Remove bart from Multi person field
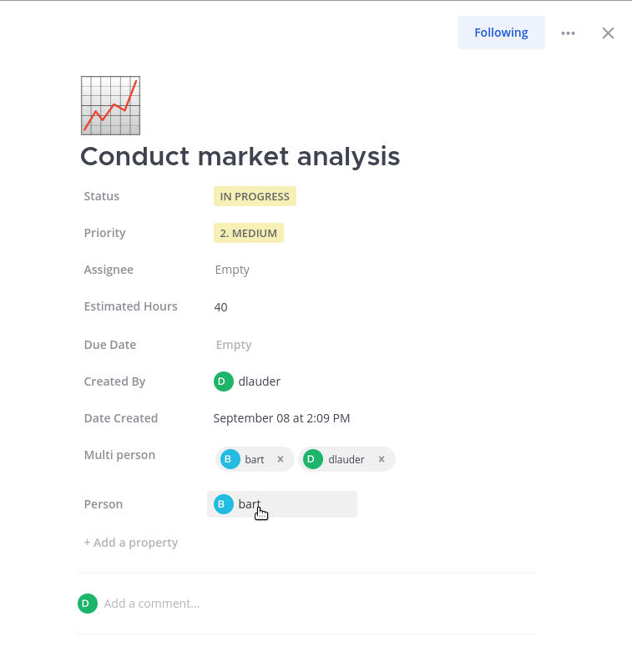This screenshot has width=632, height=672. [x=280, y=458]
